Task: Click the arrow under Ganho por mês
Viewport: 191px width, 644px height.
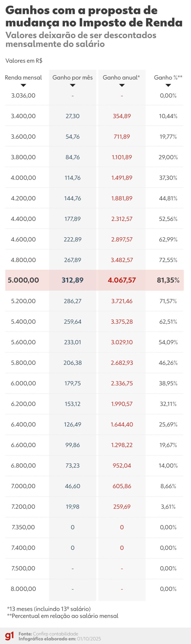Action: pyautogui.click(x=72, y=85)
